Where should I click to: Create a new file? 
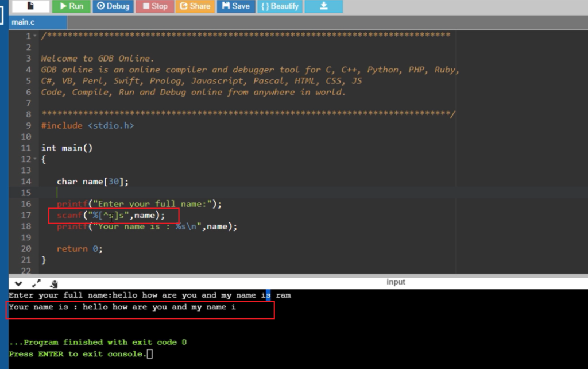coord(32,7)
